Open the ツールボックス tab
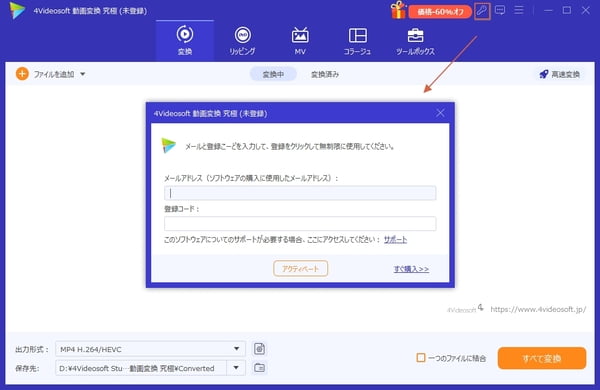600x390 pixels. [415, 41]
